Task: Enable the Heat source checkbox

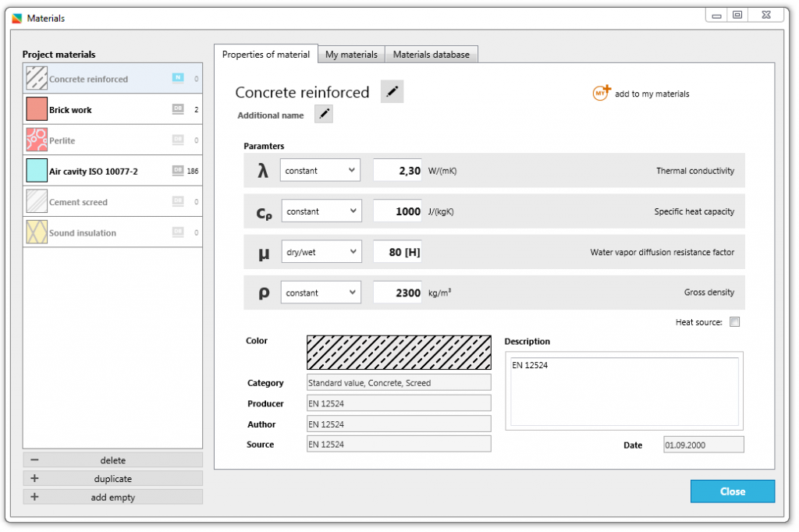Action: (733, 321)
